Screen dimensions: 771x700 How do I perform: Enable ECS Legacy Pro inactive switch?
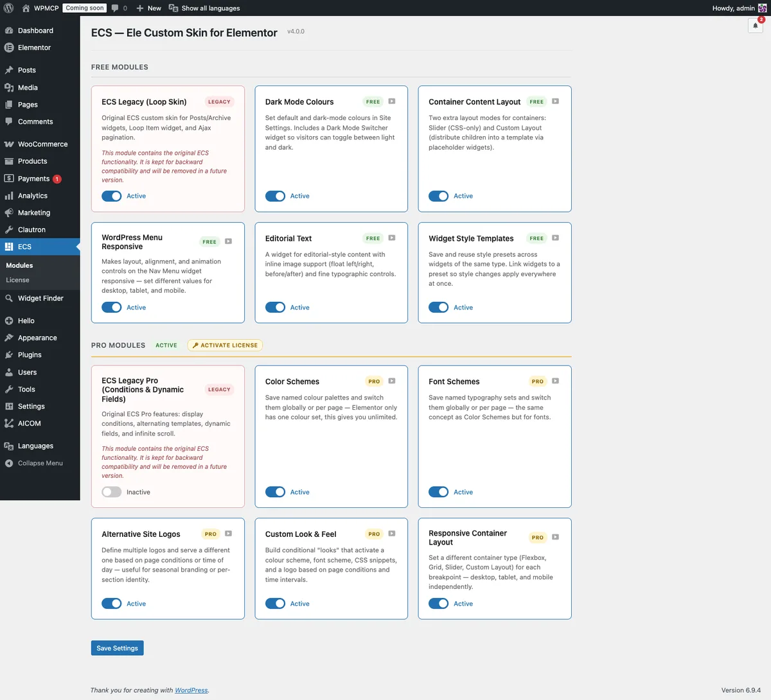coord(112,492)
